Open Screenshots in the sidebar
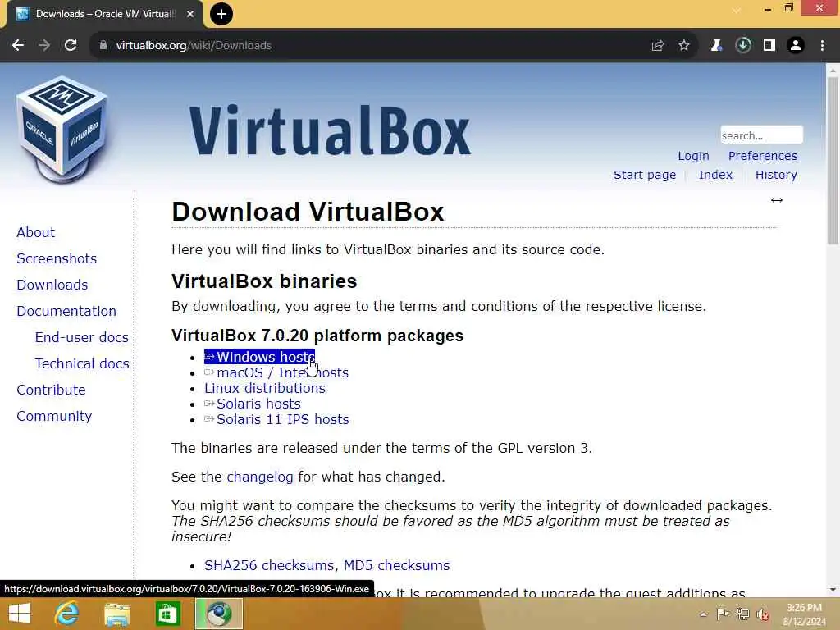This screenshot has width=840, height=630. pos(57,258)
